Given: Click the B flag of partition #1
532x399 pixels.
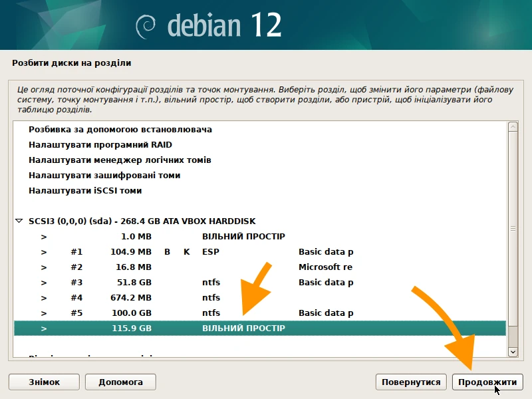Looking at the screenshot, I should [x=167, y=252].
